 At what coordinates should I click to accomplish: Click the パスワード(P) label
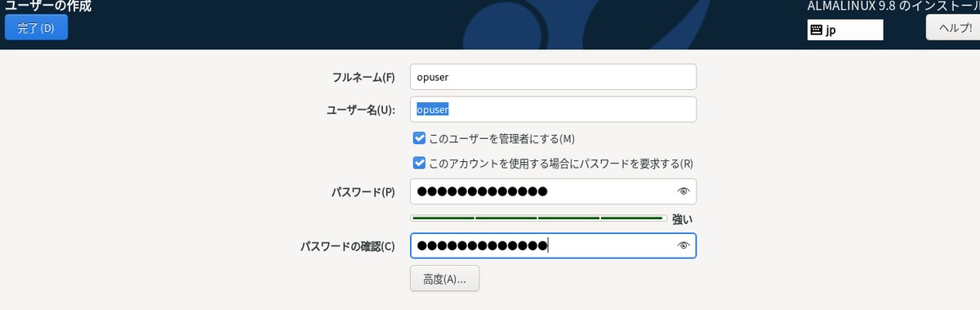point(363,192)
